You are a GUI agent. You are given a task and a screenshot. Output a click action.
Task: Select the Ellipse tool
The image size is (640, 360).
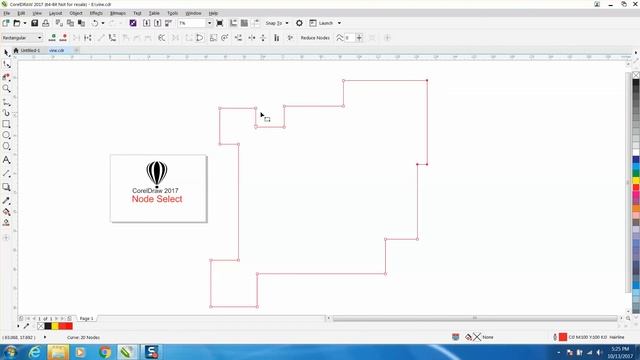(6, 135)
